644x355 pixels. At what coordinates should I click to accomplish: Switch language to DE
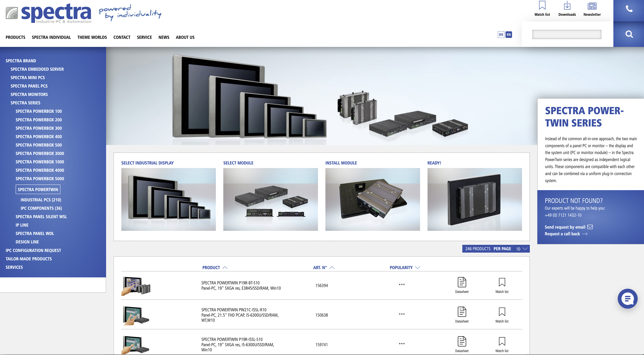pyautogui.click(x=501, y=34)
